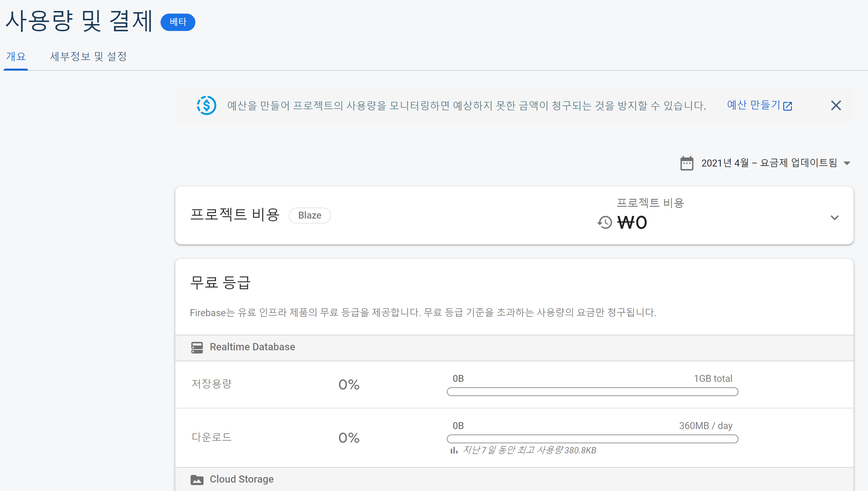The image size is (868, 491).
Task: Click the Realtime Database section header
Action: coord(252,347)
